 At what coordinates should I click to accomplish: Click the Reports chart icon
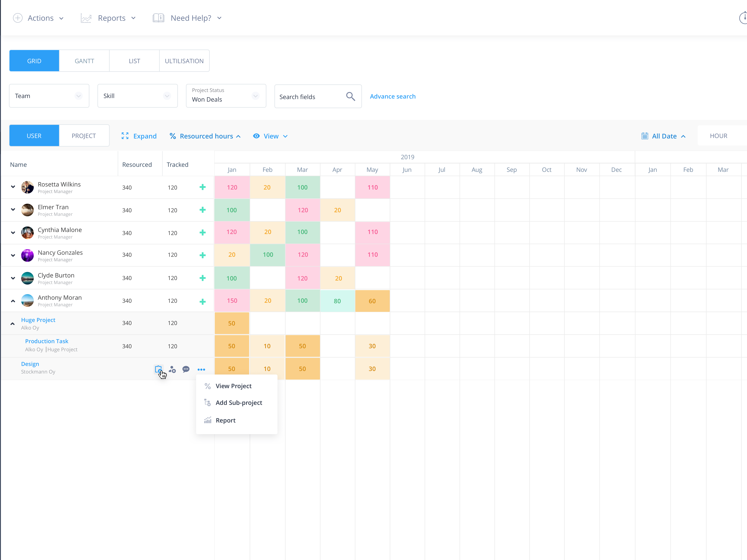pyautogui.click(x=86, y=18)
